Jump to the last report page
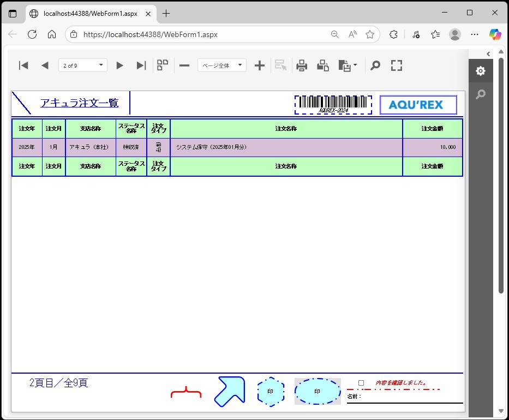 [x=141, y=65]
